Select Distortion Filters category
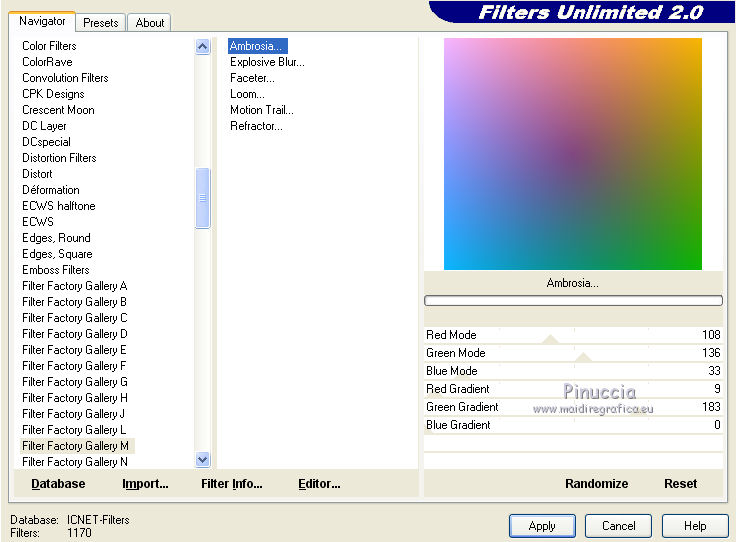Viewport: 736px width, 542px height. pos(59,158)
